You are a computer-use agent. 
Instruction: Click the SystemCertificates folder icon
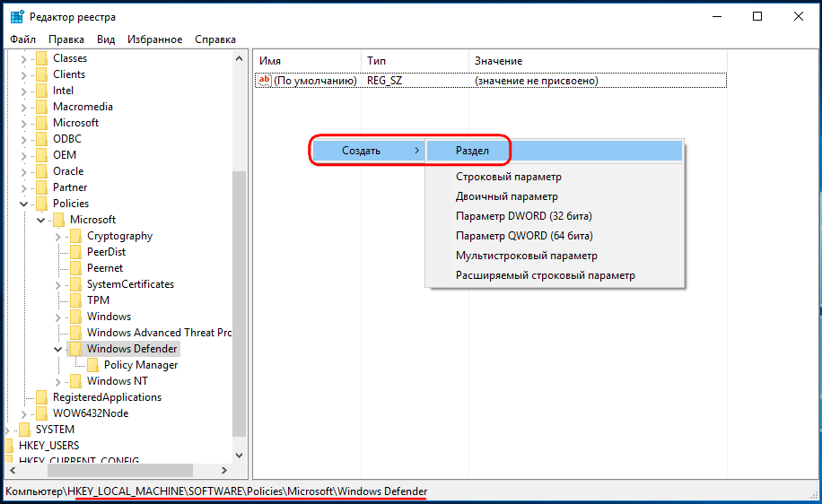tap(76, 284)
